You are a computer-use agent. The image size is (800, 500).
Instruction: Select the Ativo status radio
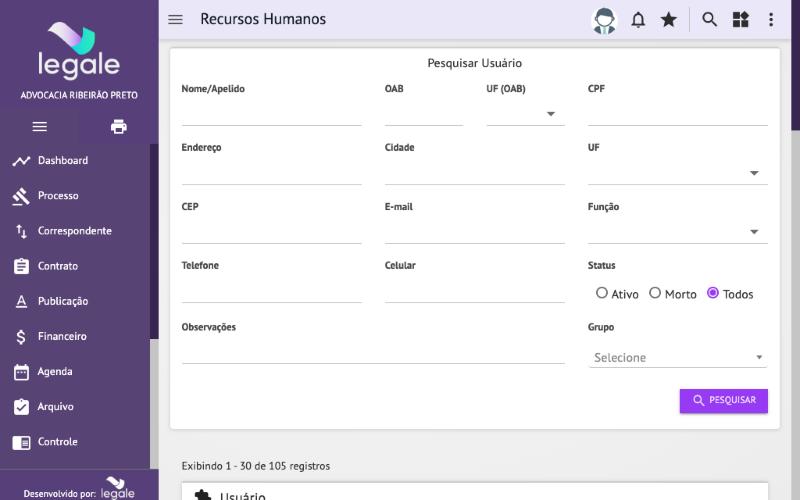pyautogui.click(x=602, y=293)
